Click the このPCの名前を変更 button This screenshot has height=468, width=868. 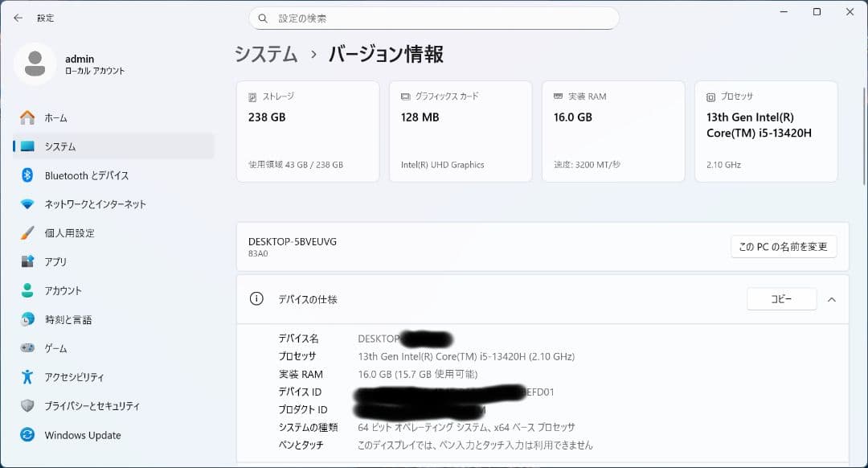click(784, 247)
